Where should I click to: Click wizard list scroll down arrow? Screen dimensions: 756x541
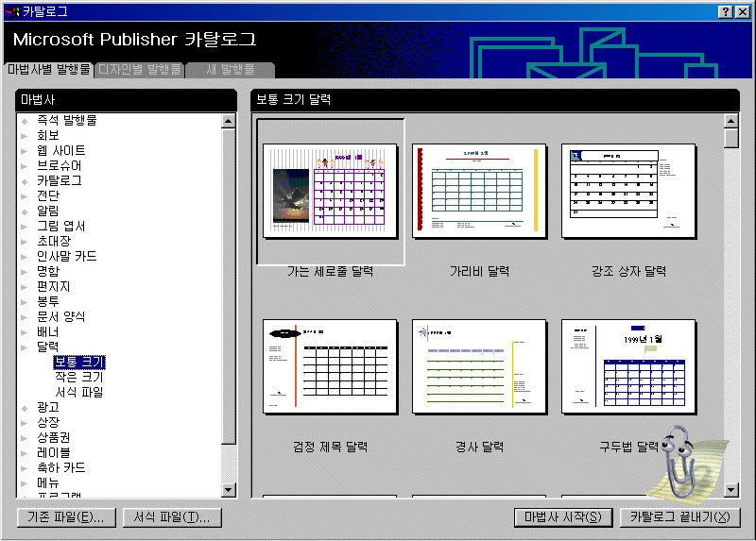tap(229, 490)
